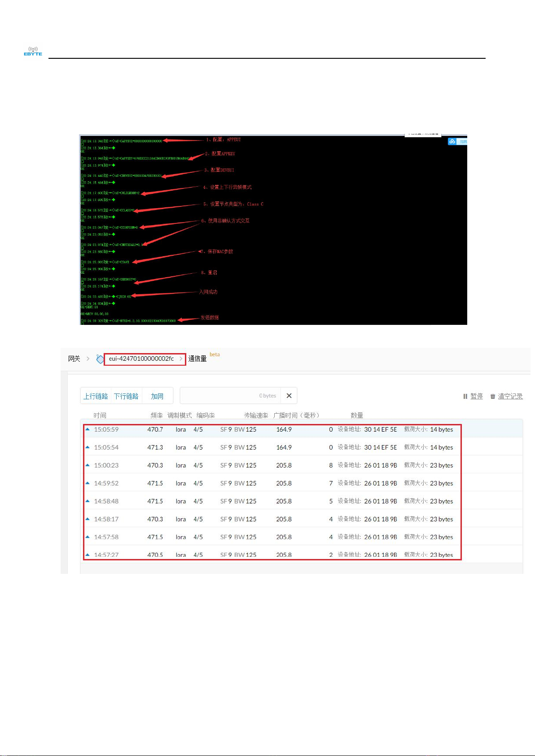Click the gateway icon beside eui-42470100000002fc
Viewport: 535px width, 756px height.
[x=100, y=359]
